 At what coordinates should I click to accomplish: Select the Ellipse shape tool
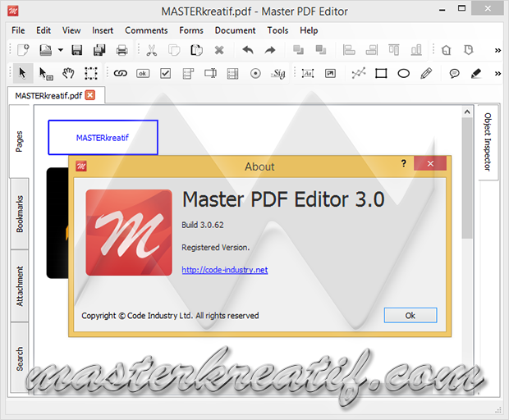tap(403, 74)
